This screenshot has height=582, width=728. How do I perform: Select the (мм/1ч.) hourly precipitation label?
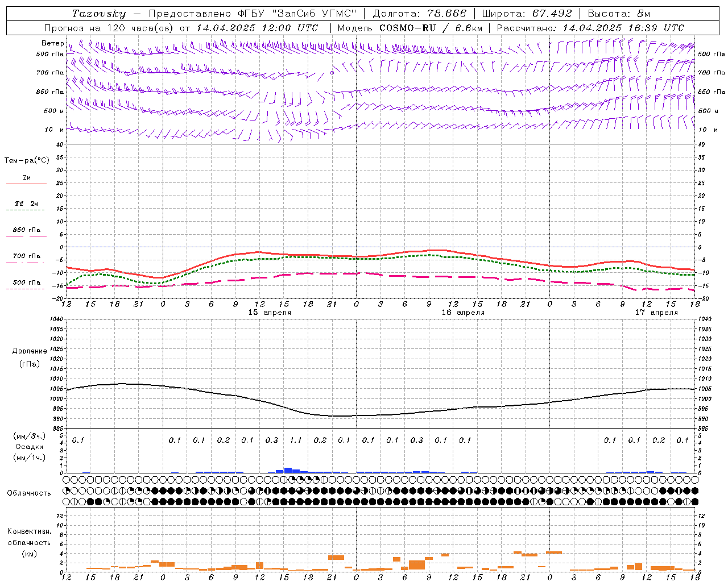(x=30, y=458)
